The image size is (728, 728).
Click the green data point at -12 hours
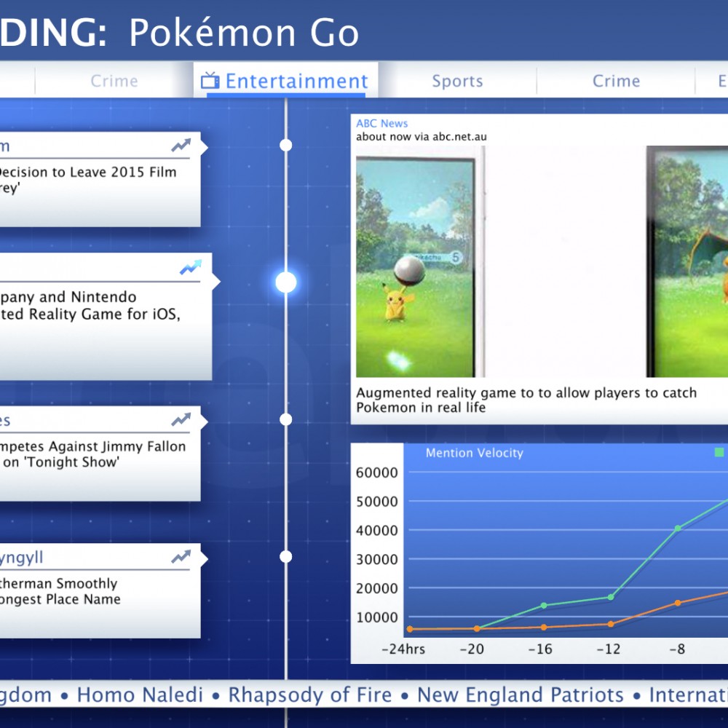(611, 597)
